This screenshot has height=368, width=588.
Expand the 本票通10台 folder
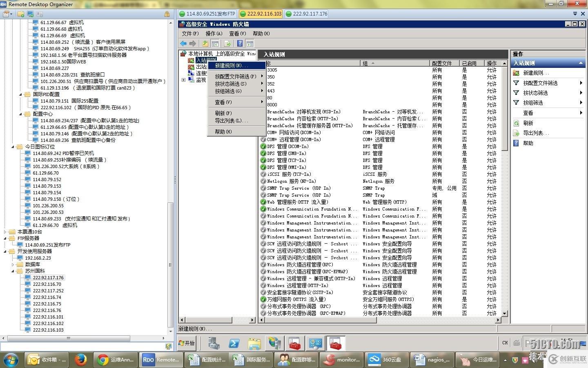coord(5,232)
